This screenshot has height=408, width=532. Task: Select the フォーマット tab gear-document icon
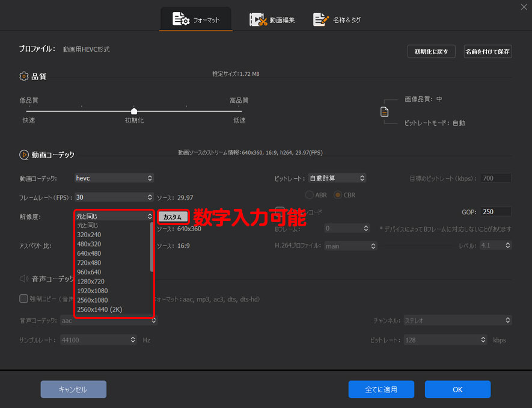pyautogui.click(x=180, y=19)
